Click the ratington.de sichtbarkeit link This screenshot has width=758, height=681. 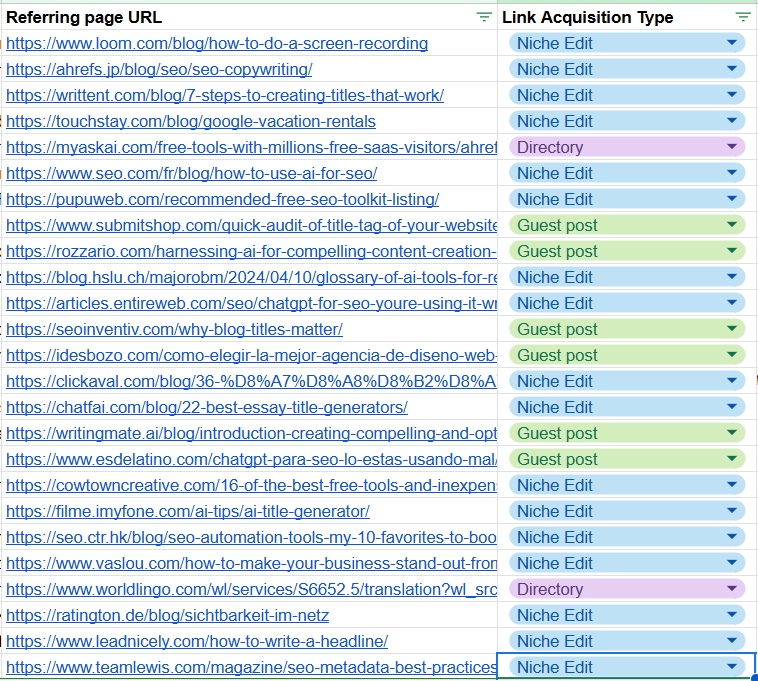pos(167,615)
